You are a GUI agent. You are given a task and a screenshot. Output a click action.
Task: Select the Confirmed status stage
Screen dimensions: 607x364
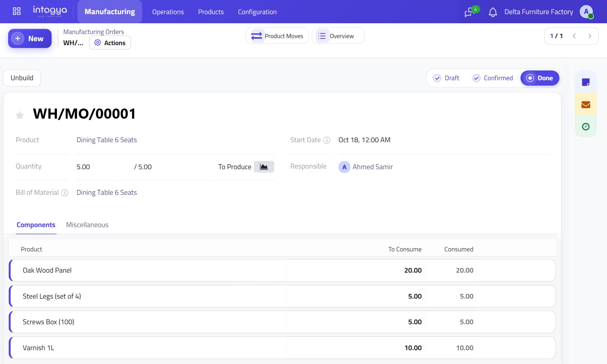coord(492,78)
